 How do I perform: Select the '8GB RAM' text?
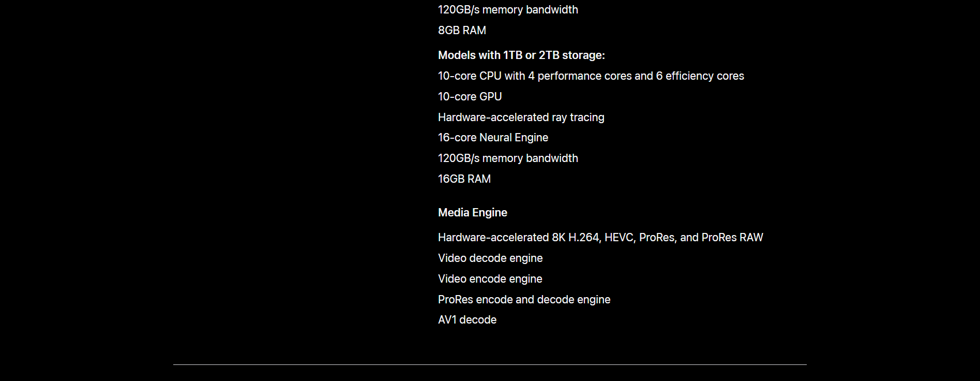(462, 31)
